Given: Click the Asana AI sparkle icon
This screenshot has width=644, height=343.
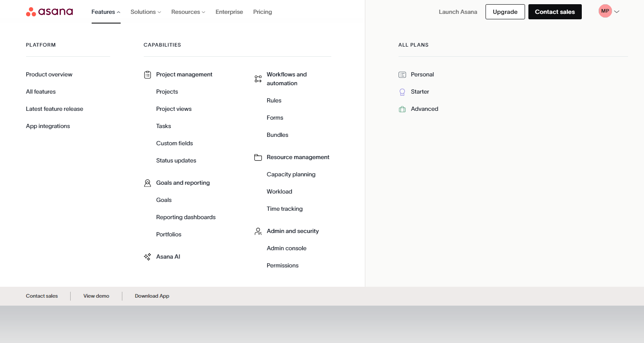Looking at the screenshot, I should [148, 257].
